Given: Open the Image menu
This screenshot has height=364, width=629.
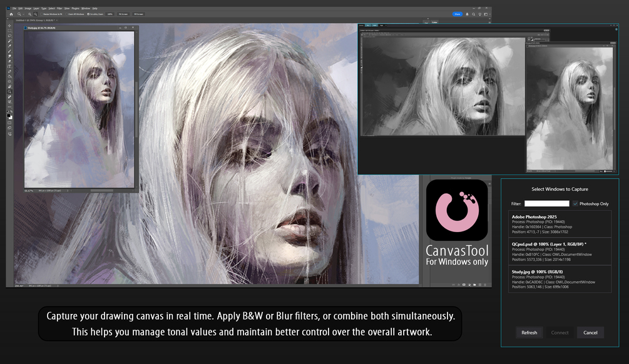Looking at the screenshot, I should tap(28, 8).
